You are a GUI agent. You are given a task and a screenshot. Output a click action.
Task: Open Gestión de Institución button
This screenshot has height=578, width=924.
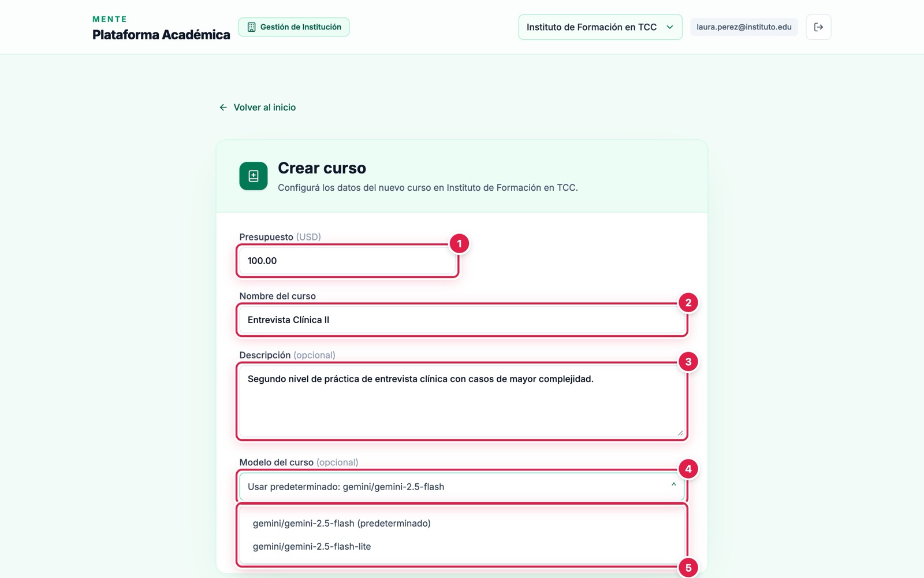[x=294, y=27]
